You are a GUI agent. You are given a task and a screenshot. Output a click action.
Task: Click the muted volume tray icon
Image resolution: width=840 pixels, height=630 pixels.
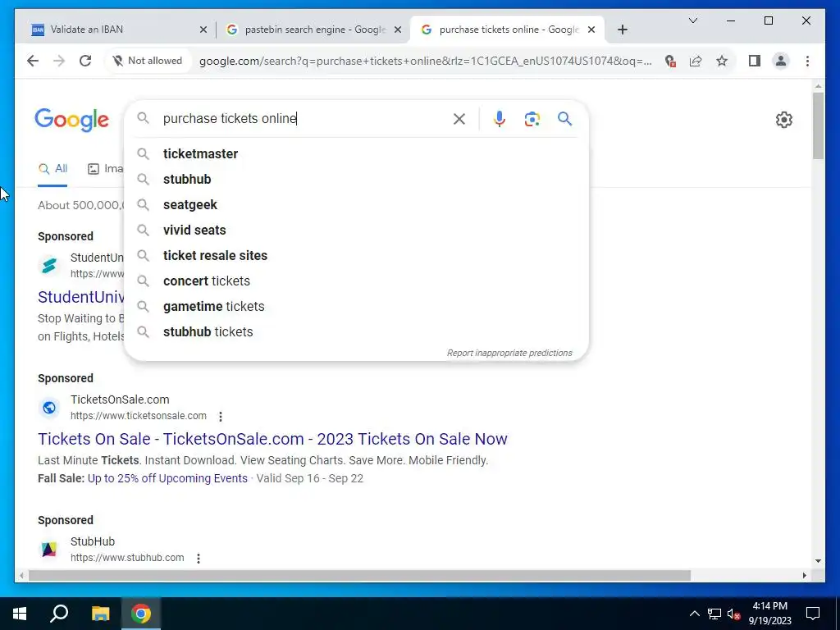pyautogui.click(x=733, y=614)
